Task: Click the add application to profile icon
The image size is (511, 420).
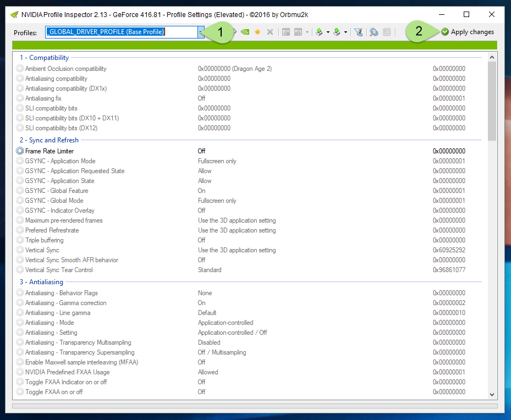Action: [286, 32]
